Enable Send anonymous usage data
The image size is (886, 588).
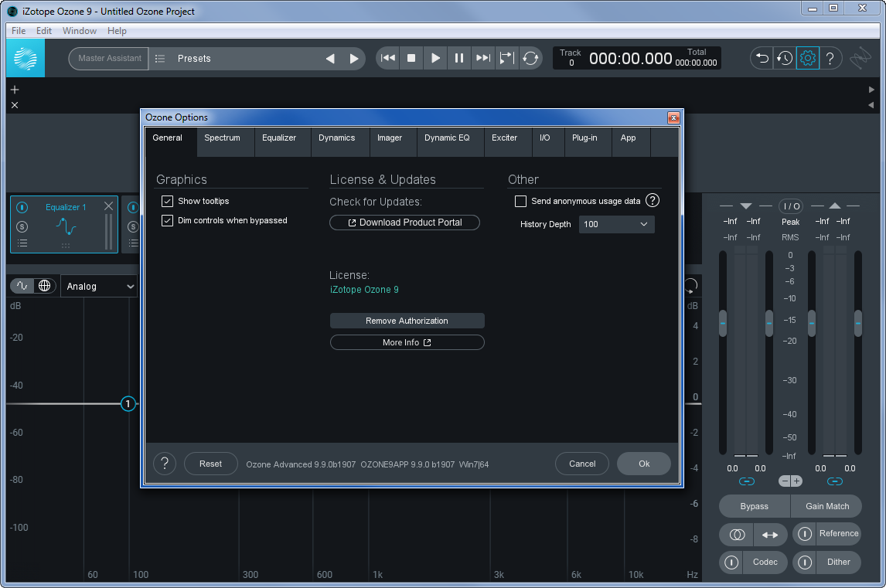click(520, 201)
